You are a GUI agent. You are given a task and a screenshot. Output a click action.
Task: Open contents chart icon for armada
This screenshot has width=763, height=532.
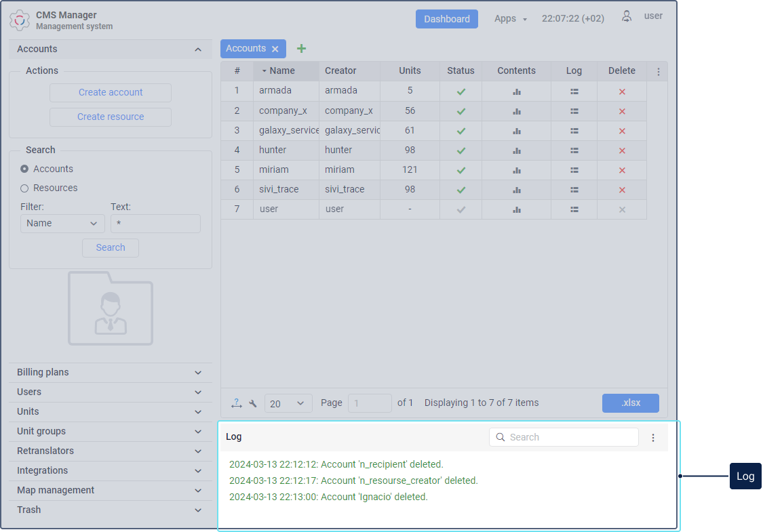click(x=516, y=91)
